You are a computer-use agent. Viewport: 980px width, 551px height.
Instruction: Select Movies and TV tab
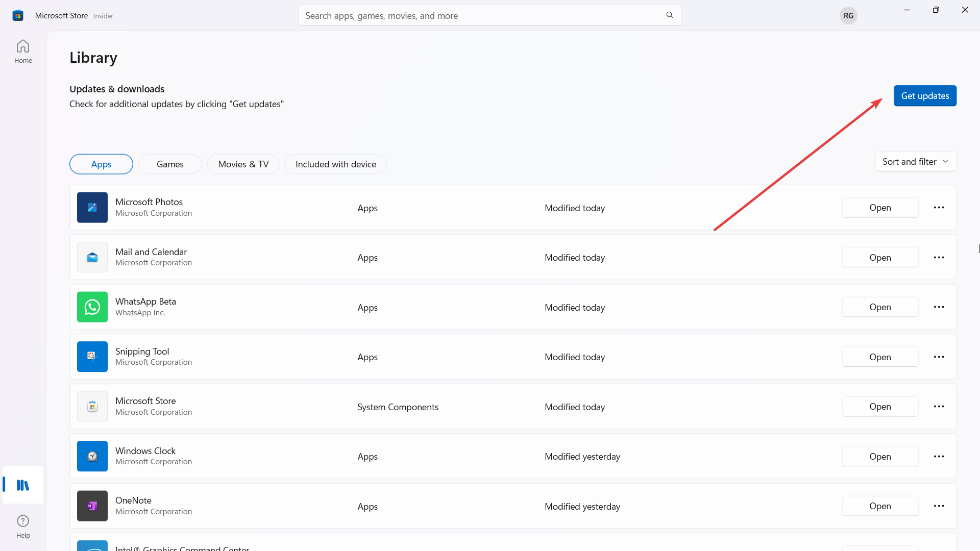tap(243, 163)
